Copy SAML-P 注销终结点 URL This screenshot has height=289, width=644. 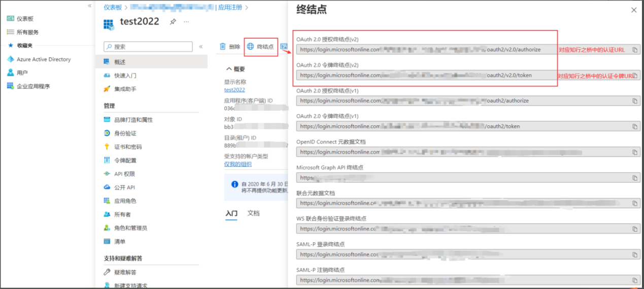[635, 280]
